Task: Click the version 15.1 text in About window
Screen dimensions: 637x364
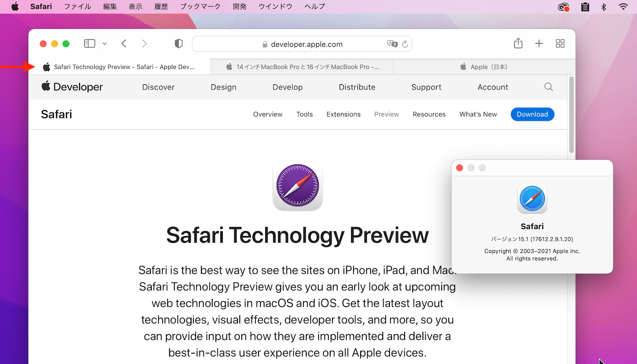Action: tap(532, 239)
